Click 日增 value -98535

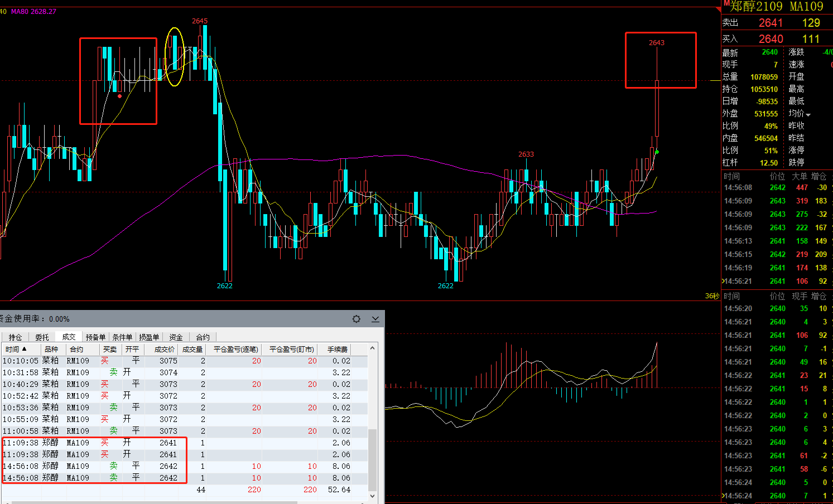tap(767, 101)
